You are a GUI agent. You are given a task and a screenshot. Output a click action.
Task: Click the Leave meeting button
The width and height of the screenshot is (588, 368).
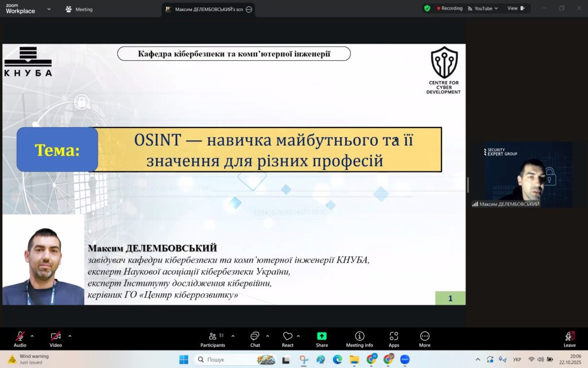pyautogui.click(x=570, y=338)
